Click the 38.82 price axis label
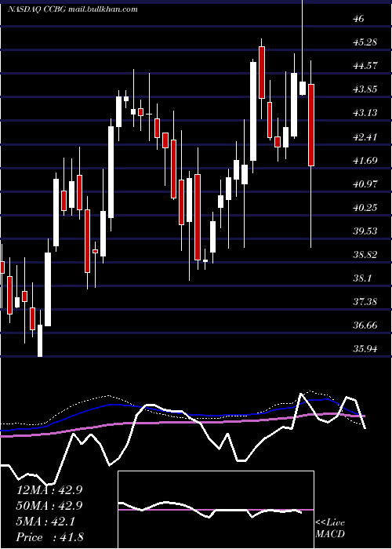Viewport: 392px width, 549px height. tap(365, 255)
